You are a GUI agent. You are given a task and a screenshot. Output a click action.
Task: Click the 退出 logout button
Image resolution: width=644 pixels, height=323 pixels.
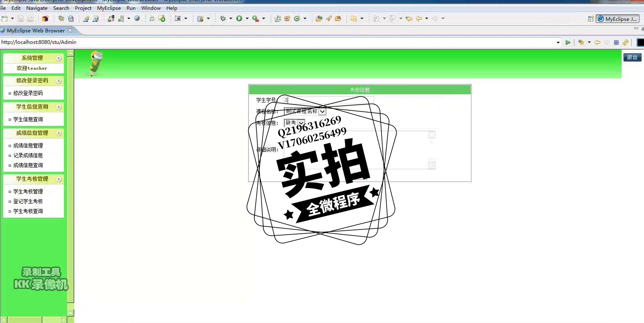[632, 57]
